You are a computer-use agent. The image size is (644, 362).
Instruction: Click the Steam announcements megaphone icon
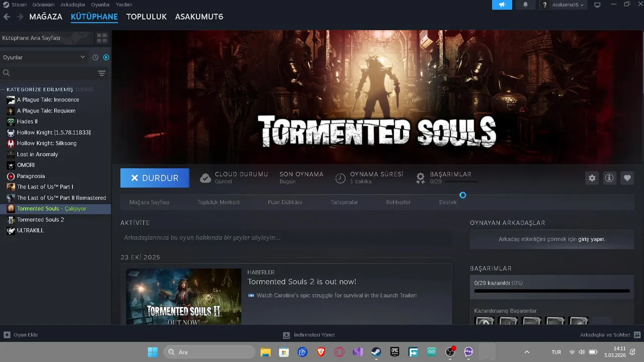tap(502, 5)
